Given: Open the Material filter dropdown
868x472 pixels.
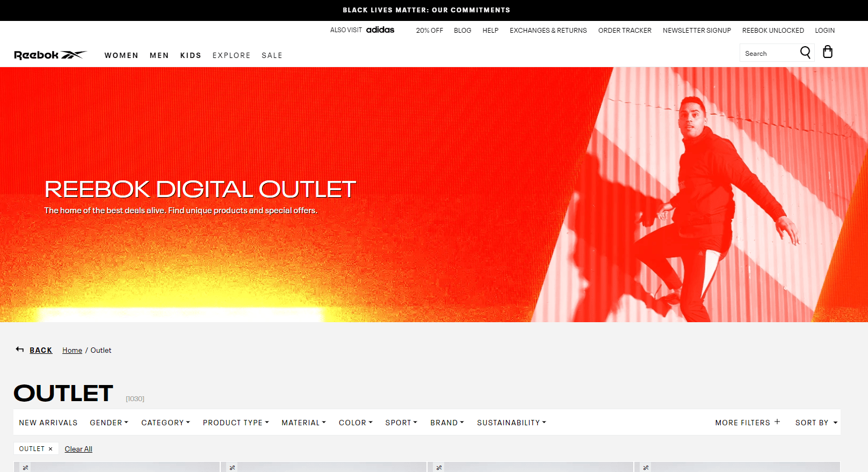Looking at the screenshot, I should 303,423.
